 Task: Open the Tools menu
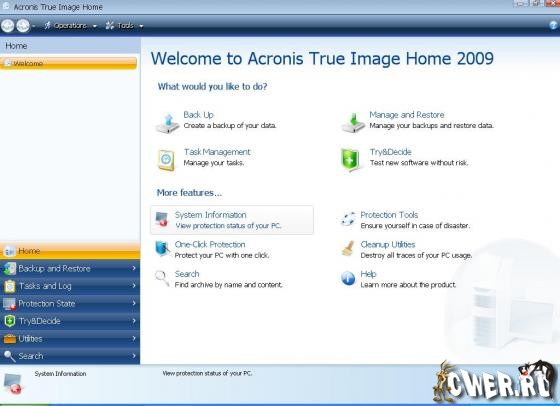(125, 26)
